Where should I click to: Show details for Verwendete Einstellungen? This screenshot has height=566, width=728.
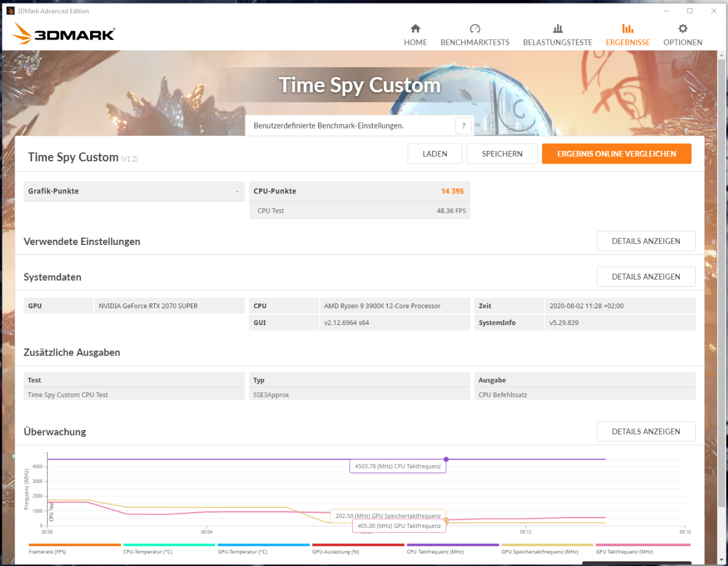[646, 241]
